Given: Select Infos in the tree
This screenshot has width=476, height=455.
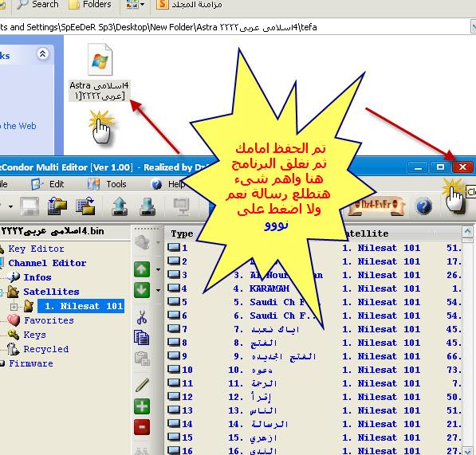Looking at the screenshot, I should point(37,277).
